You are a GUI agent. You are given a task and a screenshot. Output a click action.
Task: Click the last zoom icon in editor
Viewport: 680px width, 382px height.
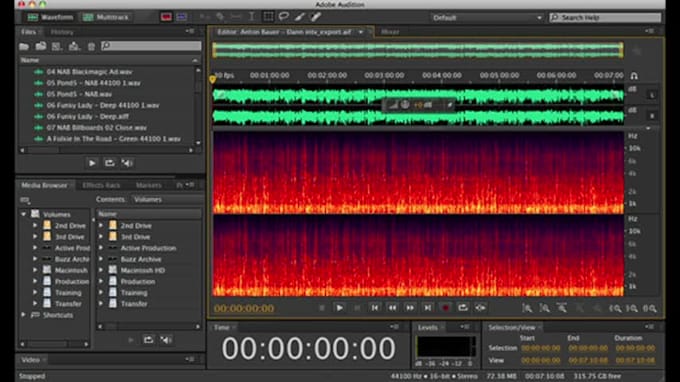click(650, 308)
